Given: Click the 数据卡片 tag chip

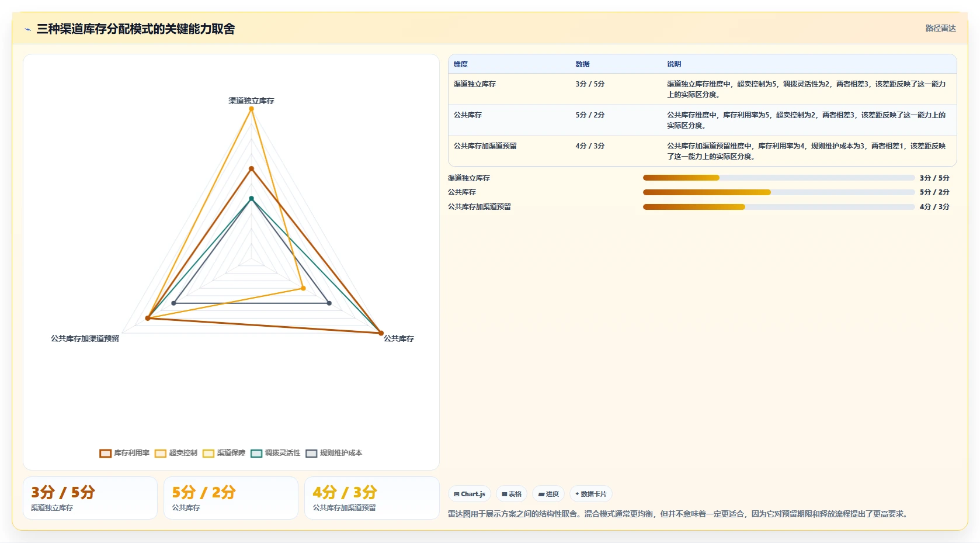Looking at the screenshot, I should tap(590, 494).
